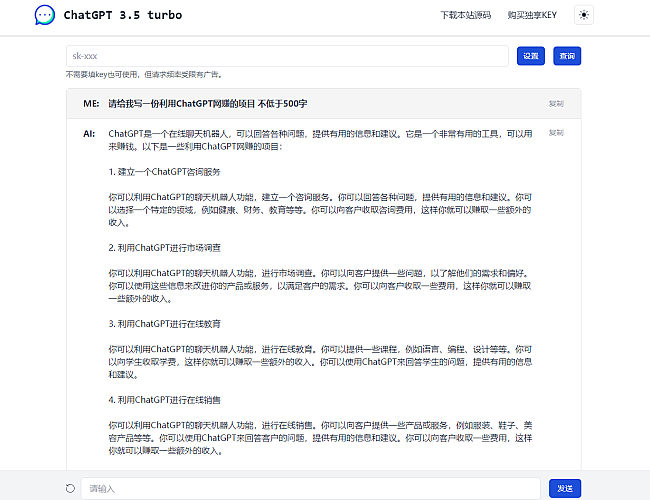
Task: Copy the ME message with 复制
Action: point(556,103)
